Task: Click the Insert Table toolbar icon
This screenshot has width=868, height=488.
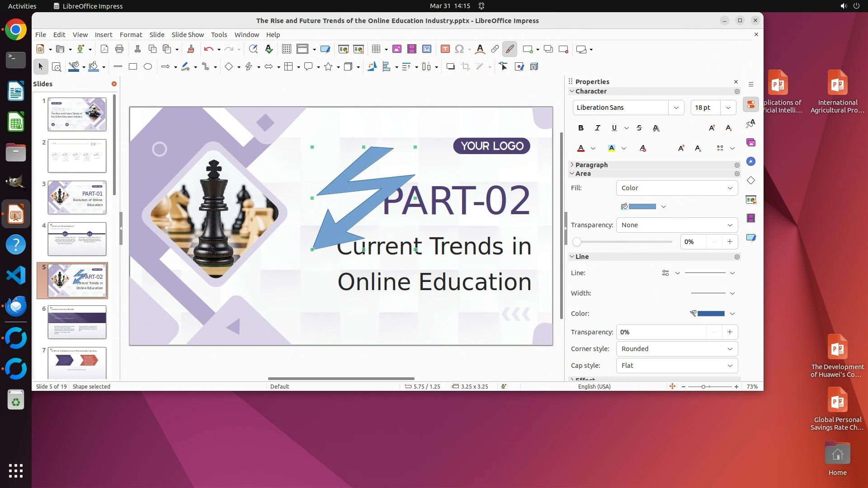Action: pos(376,49)
